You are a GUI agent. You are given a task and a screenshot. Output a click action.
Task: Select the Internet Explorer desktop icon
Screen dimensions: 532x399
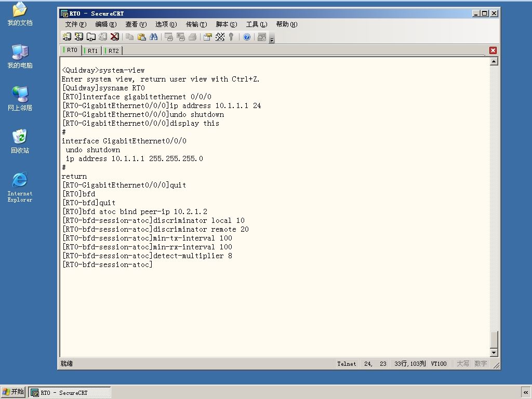(20, 187)
